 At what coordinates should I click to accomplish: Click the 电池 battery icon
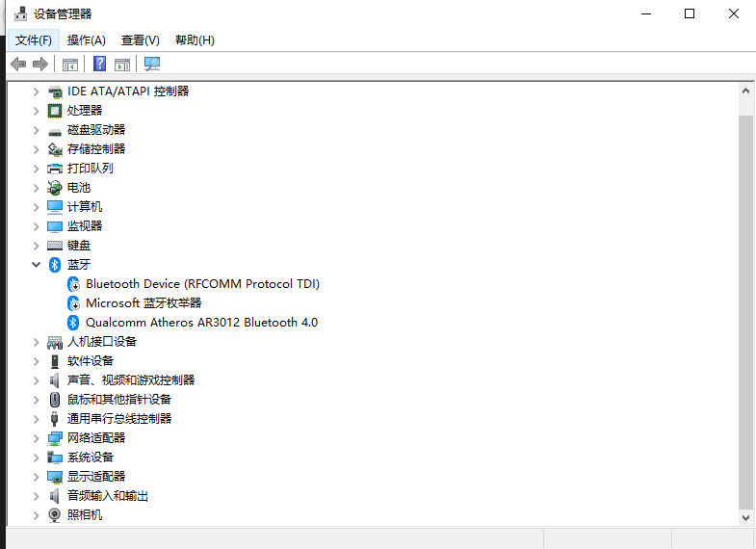click(x=55, y=188)
